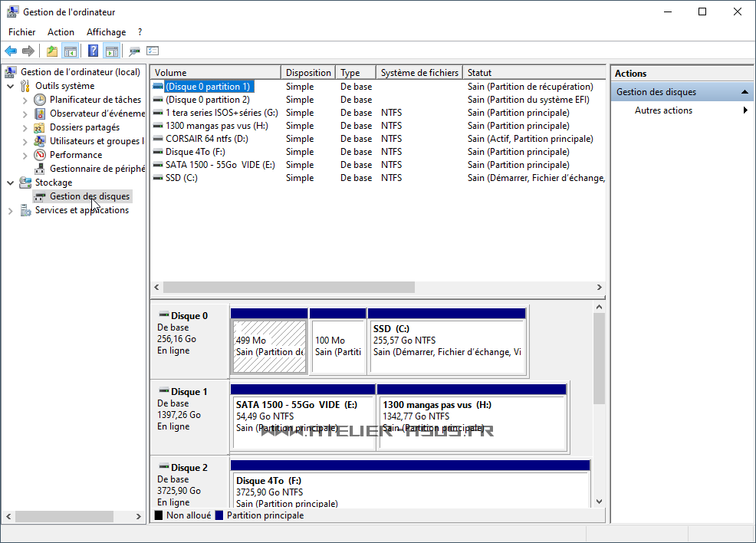Select the 499 Mo recovery partition block

pos(269,341)
